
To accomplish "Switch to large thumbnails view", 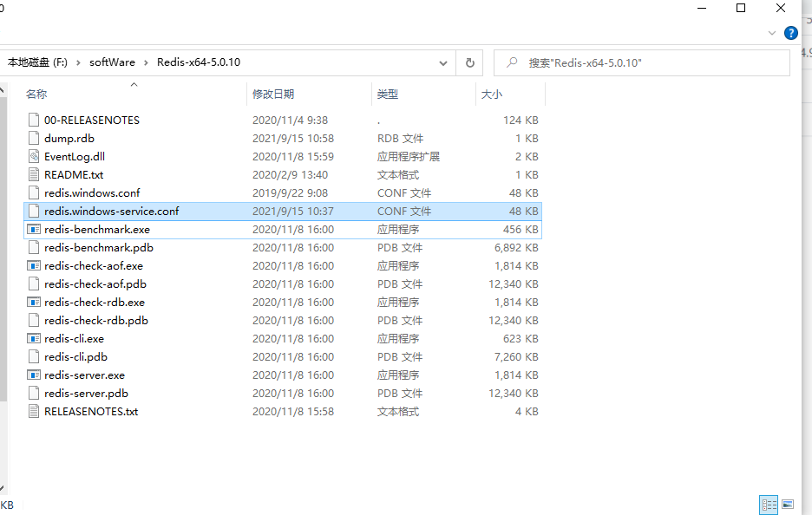I will pyautogui.click(x=788, y=504).
